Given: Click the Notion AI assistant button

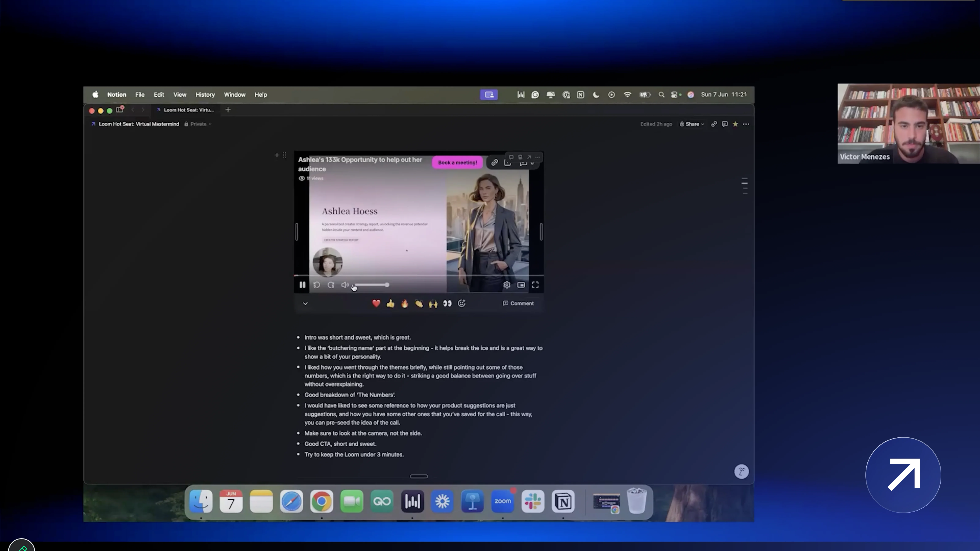Looking at the screenshot, I should 741,472.
